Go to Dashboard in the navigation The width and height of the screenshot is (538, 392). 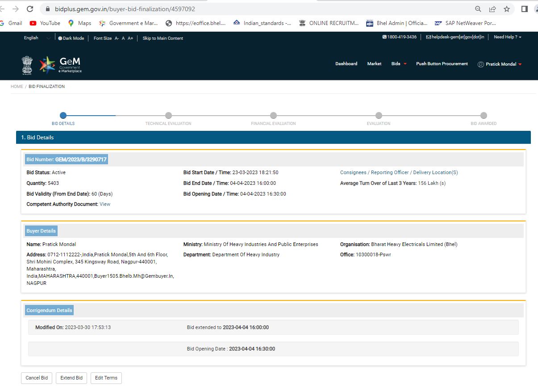coord(346,64)
